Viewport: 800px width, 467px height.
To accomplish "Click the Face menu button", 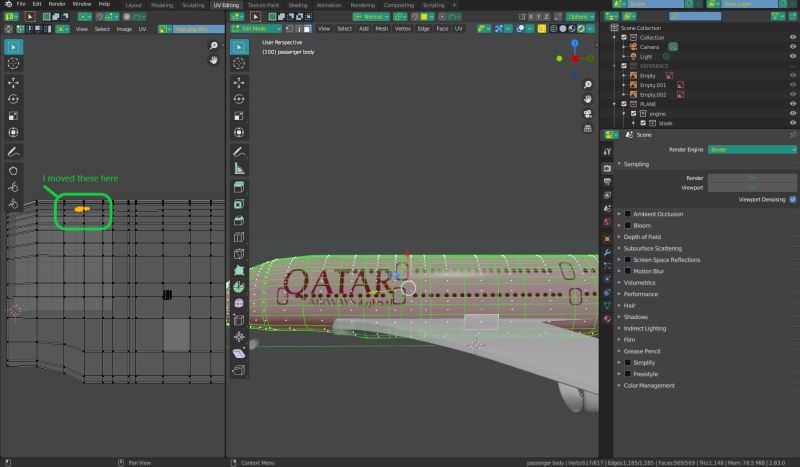I will 442,29.
